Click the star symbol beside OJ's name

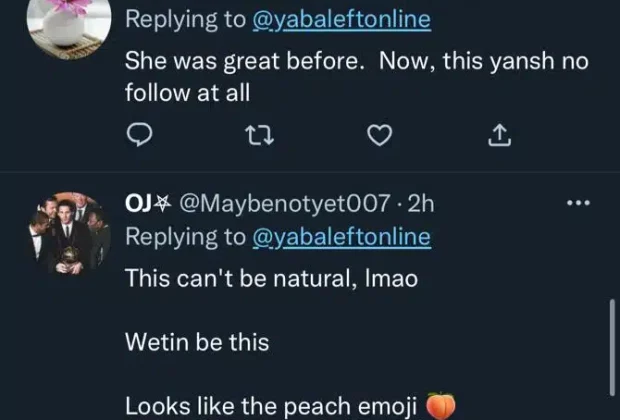pos(160,204)
